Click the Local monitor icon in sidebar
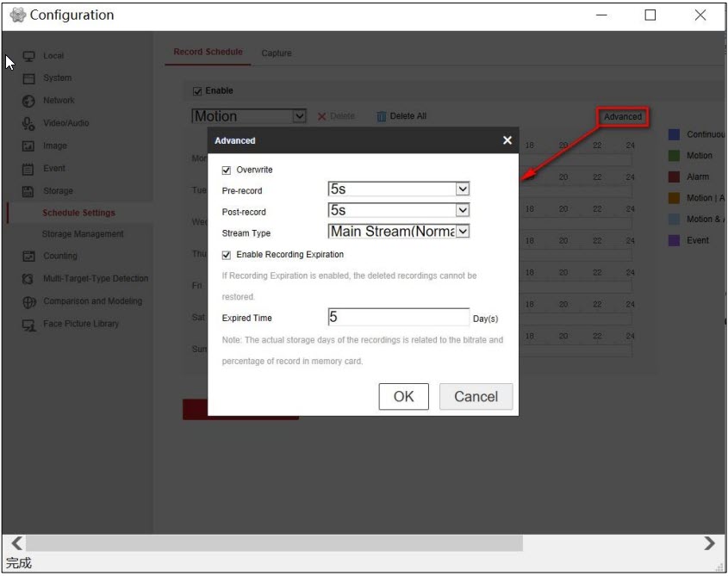 point(28,56)
